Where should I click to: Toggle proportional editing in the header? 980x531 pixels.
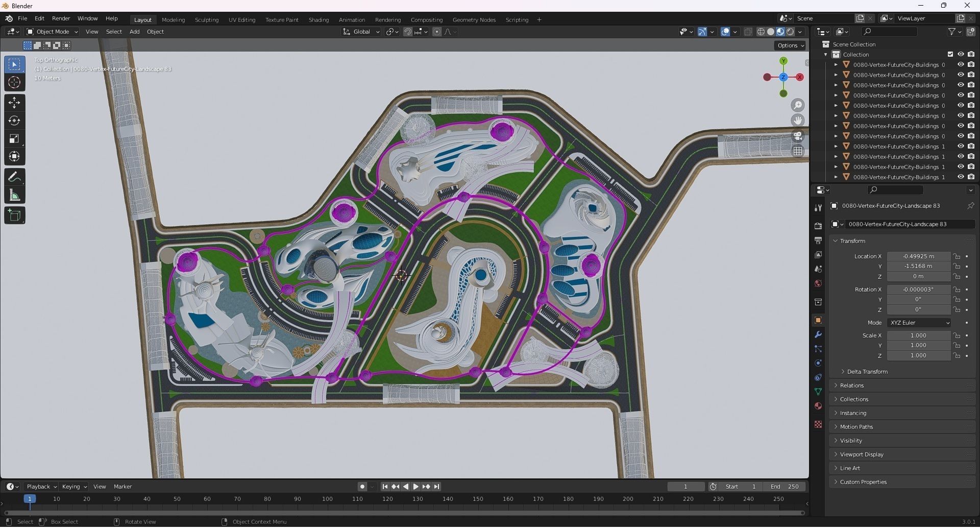[437, 32]
